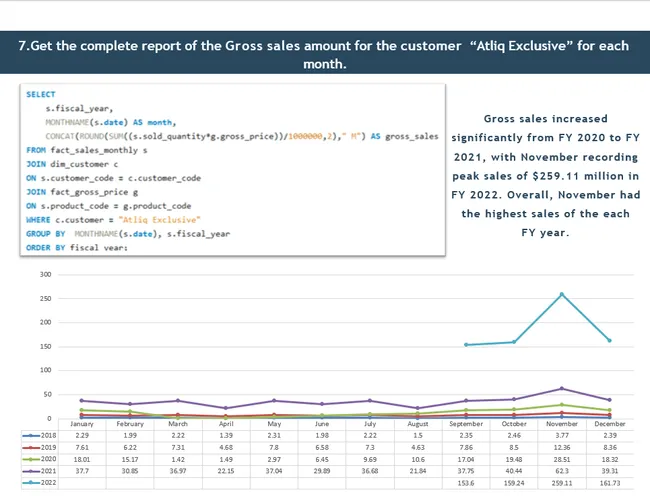
Task: Click the 250 label on the y-axis
Action: [x=46, y=298]
